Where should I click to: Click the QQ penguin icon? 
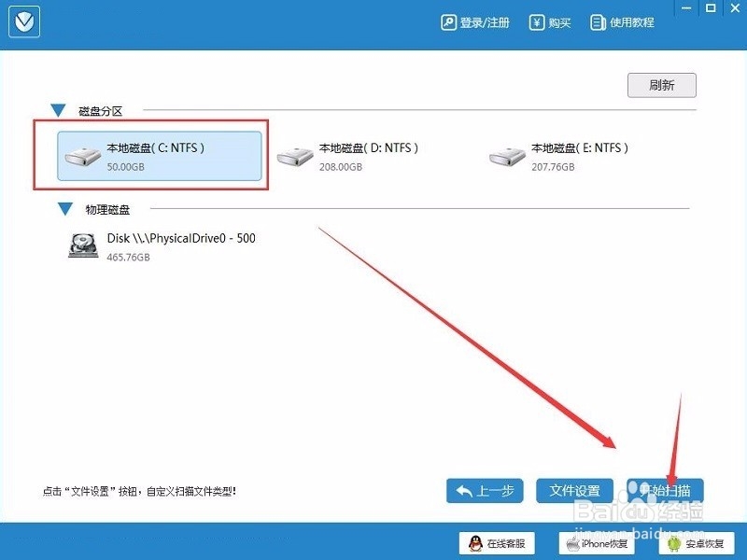(x=475, y=543)
